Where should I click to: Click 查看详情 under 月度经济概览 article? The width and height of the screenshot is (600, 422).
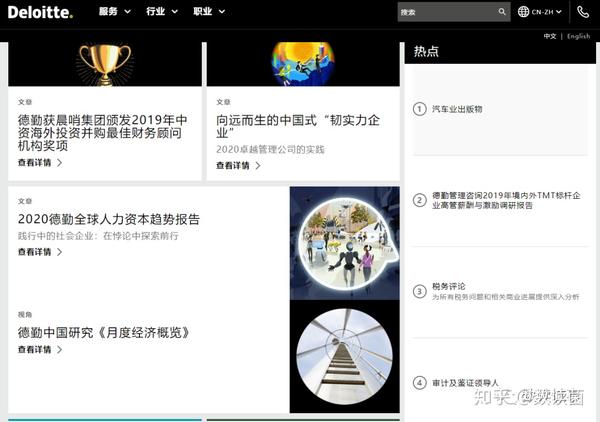[40, 349]
